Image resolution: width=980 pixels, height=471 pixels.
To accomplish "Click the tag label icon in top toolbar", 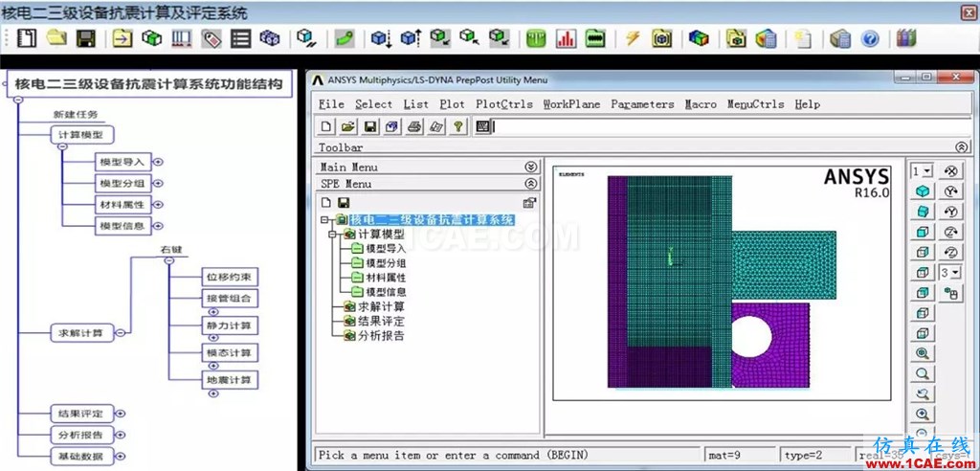I will pos(212,39).
